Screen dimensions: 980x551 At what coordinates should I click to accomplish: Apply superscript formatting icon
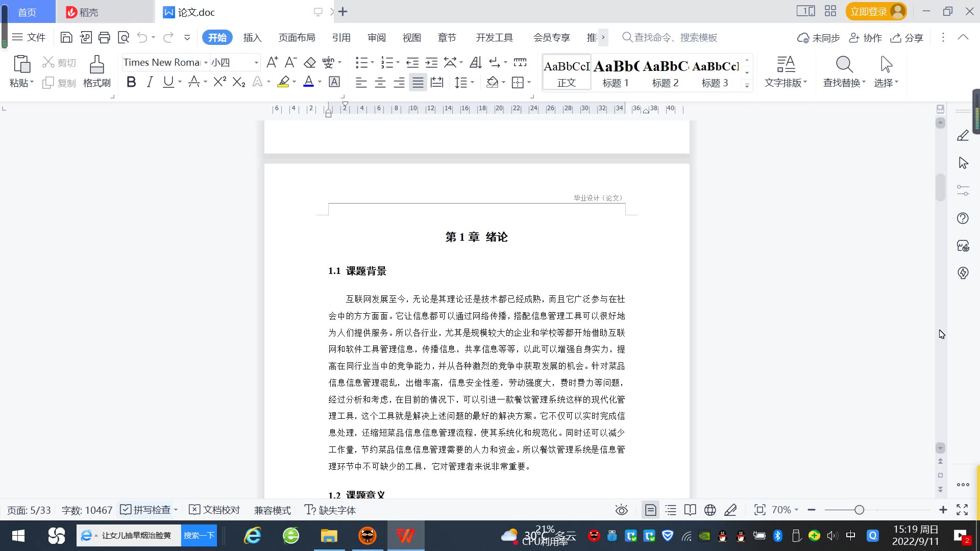[219, 82]
